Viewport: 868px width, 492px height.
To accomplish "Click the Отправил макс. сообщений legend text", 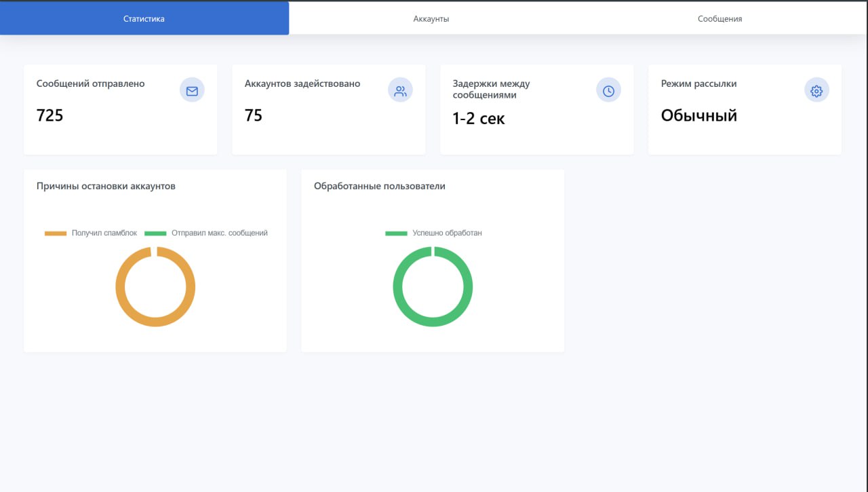I will coord(220,233).
